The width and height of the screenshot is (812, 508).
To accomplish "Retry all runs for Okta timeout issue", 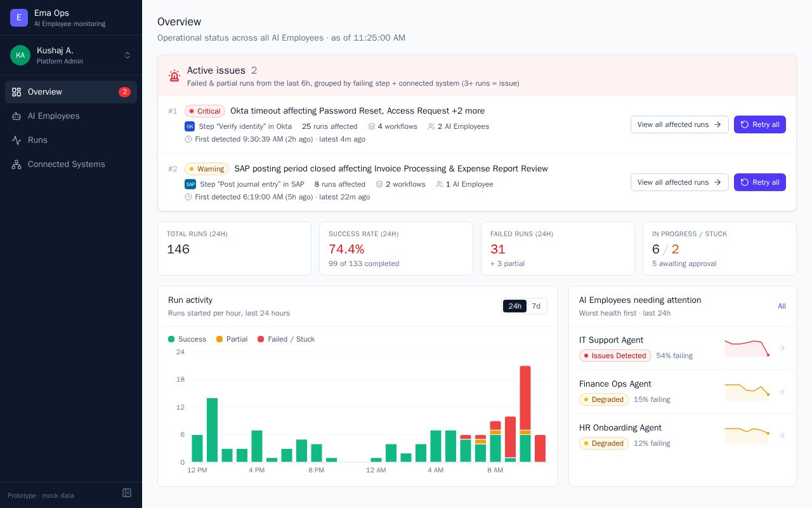I will click(x=760, y=124).
